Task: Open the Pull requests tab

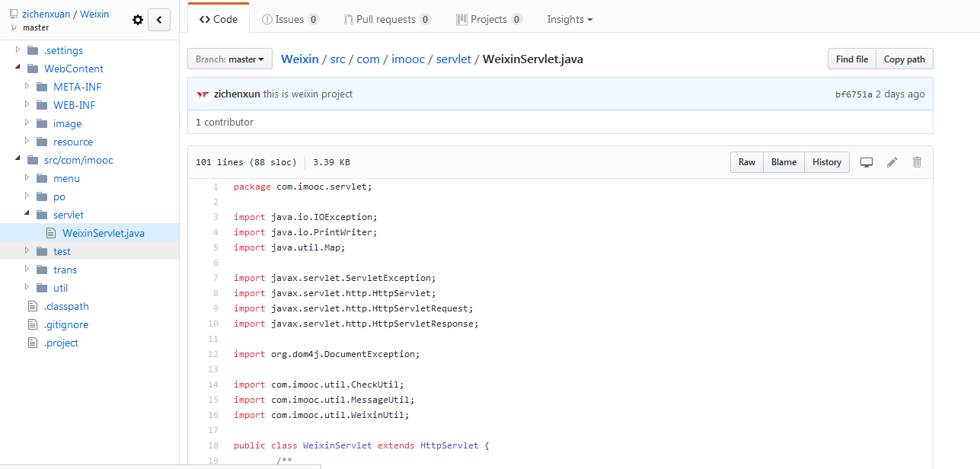Action: tap(388, 20)
